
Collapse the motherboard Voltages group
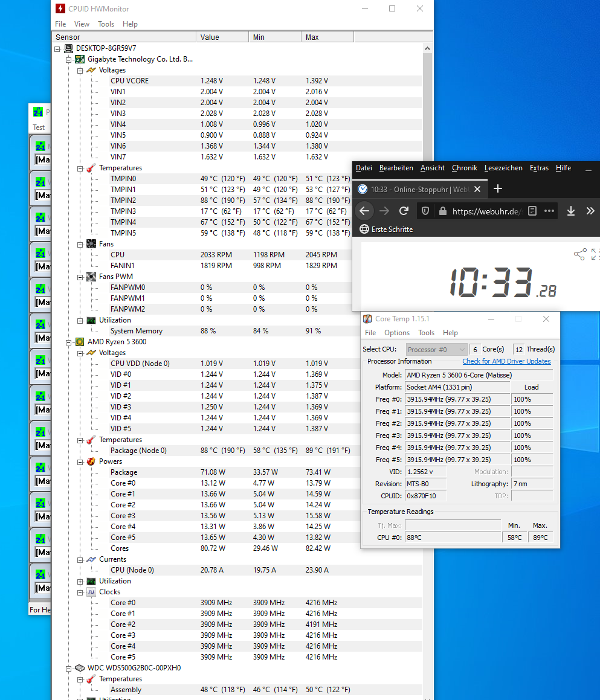coord(80,71)
